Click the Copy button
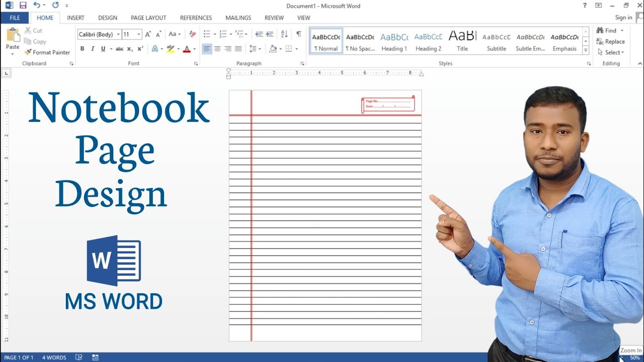Viewport: 644px width, 362px height. pos(35,42)
